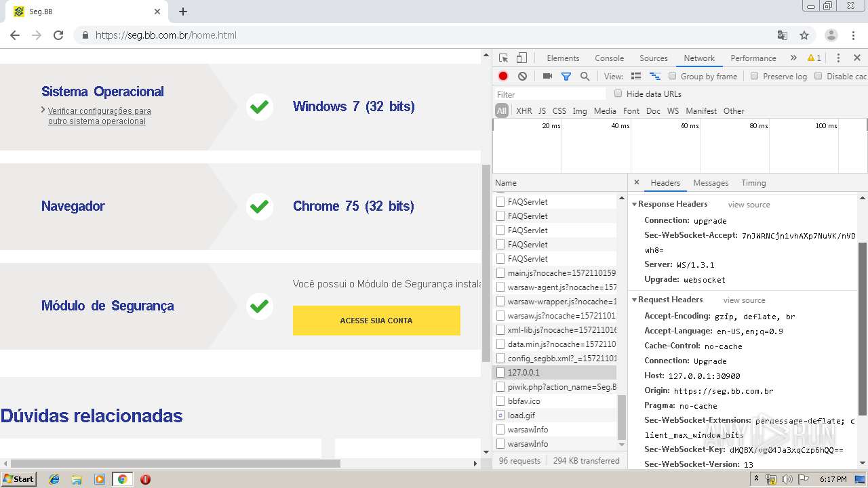Select the piwik.php request

tap(555, 387)
